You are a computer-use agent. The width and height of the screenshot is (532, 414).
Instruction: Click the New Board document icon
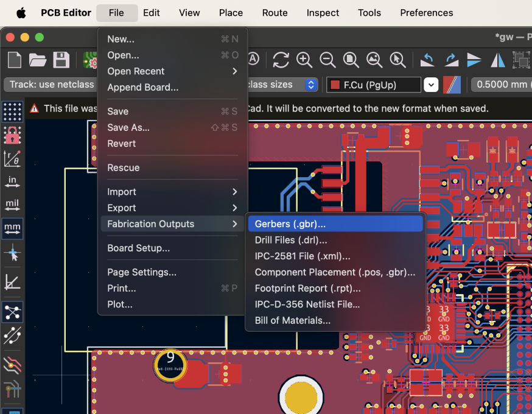click(14, 60)
